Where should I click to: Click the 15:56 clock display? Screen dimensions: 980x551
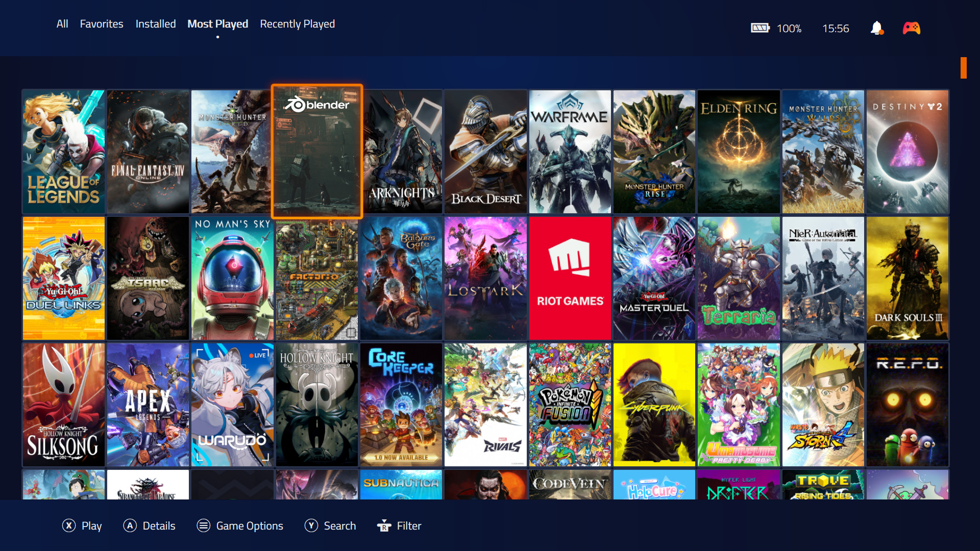pyautogui.click(x=836, y=29)
